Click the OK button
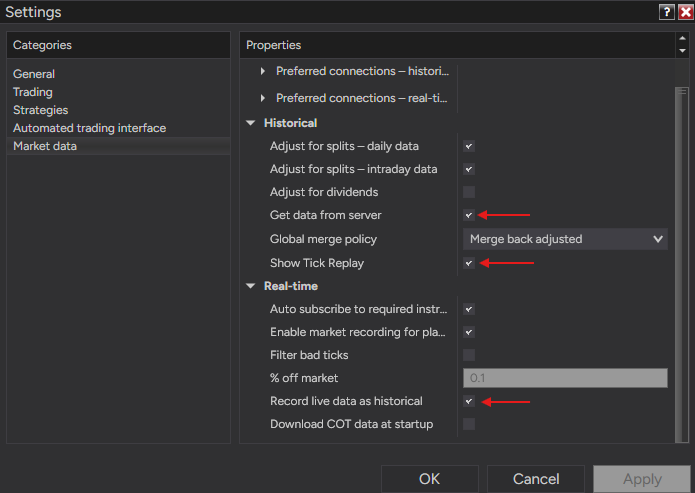 point(429,479)
